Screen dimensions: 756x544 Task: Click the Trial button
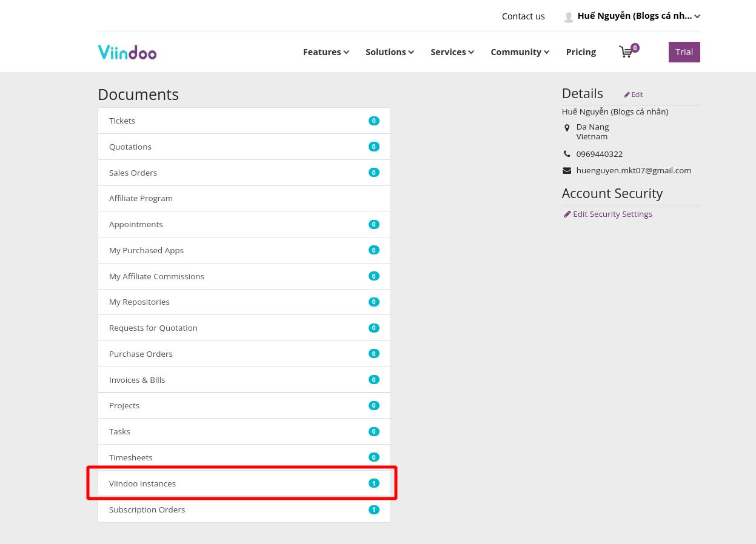684,51
